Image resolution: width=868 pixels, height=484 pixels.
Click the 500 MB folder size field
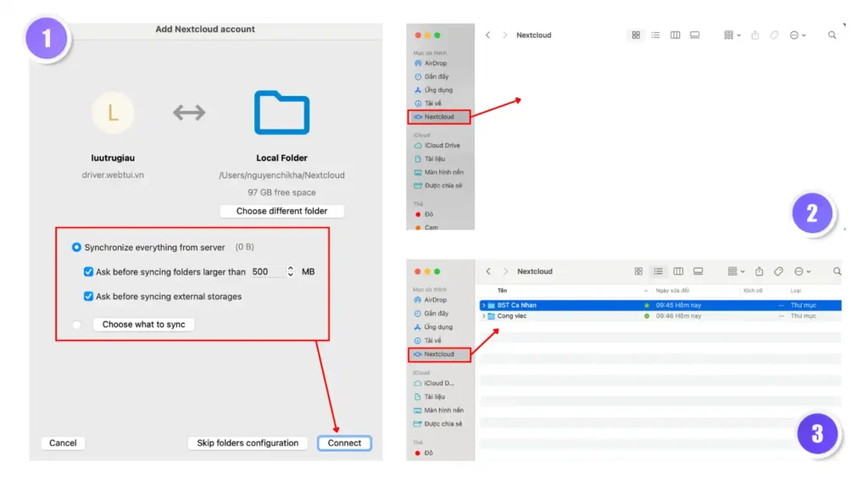click(267, 272)
